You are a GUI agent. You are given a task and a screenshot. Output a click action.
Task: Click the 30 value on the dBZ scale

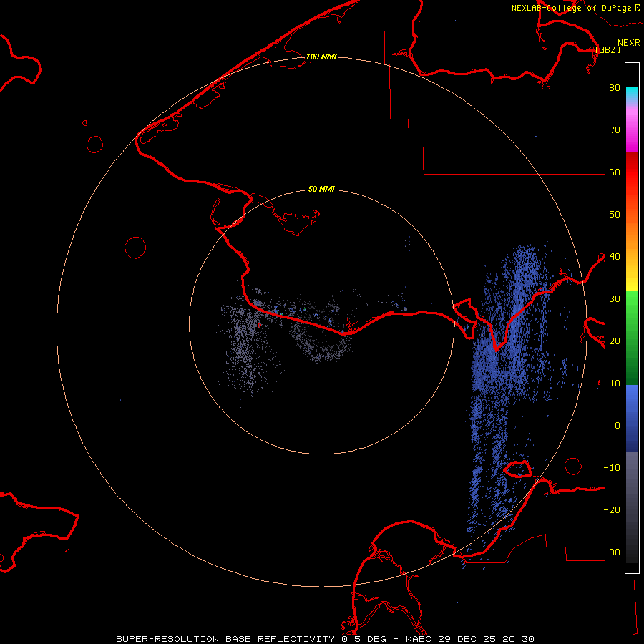615,299
